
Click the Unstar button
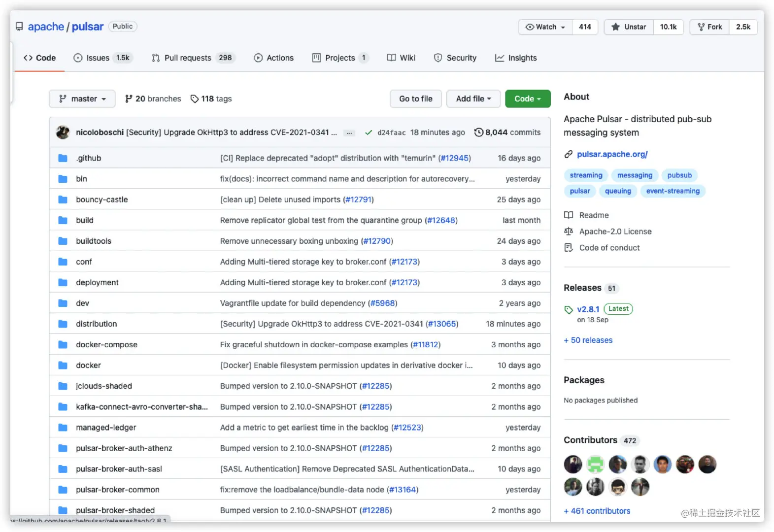[x=629, y=27]
